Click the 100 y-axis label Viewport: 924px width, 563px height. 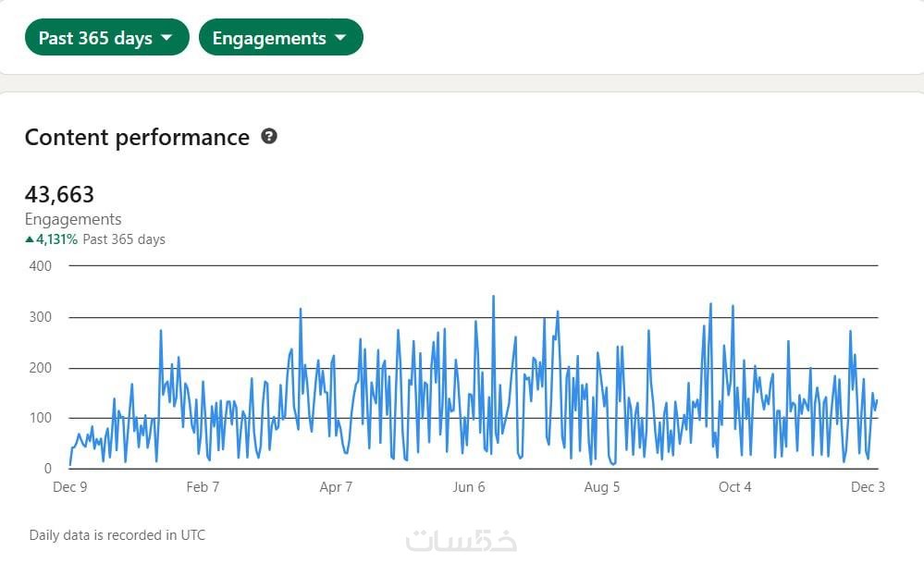tap(40, 418)
